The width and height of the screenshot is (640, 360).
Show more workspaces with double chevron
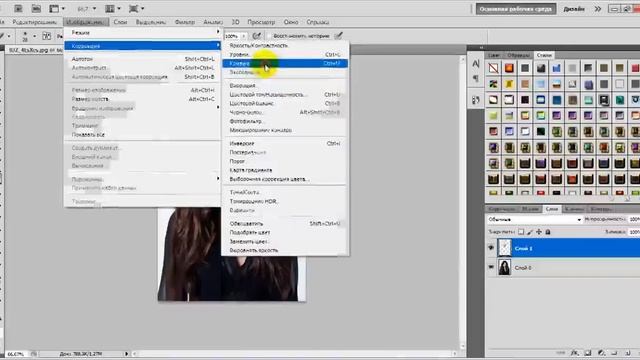point(598,9)
